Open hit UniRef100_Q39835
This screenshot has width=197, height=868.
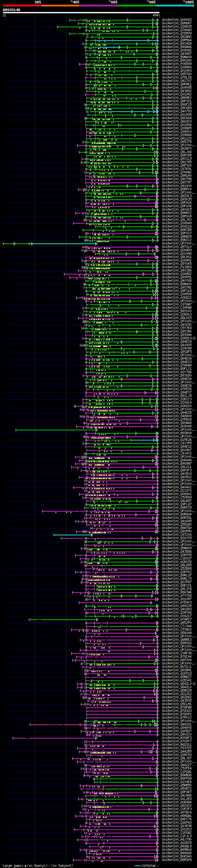pyautogui.click(x=177, y=26)
